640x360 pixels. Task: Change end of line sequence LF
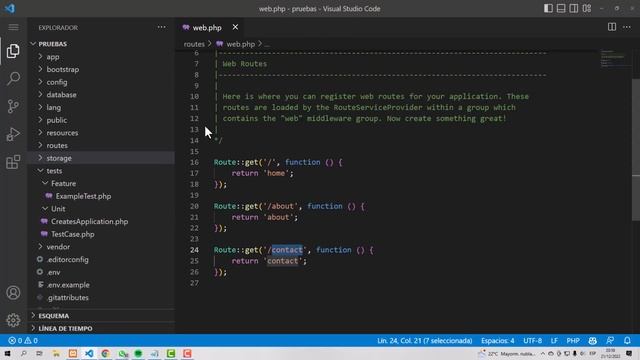(x=554, y=340)
